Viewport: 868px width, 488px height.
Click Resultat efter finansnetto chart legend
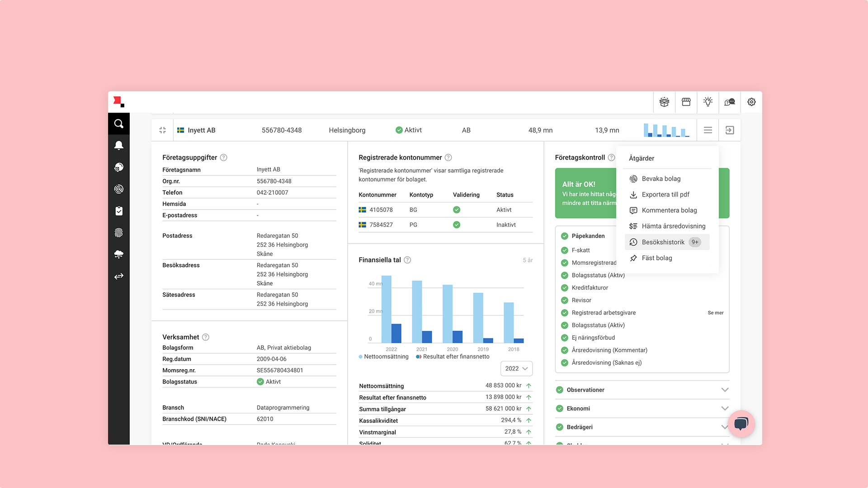click(x=453, y=357)
